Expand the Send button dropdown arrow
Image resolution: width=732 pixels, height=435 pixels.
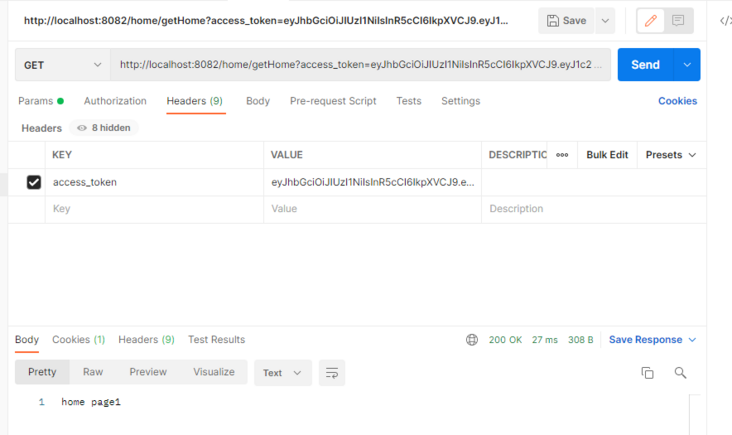(687, 64)
